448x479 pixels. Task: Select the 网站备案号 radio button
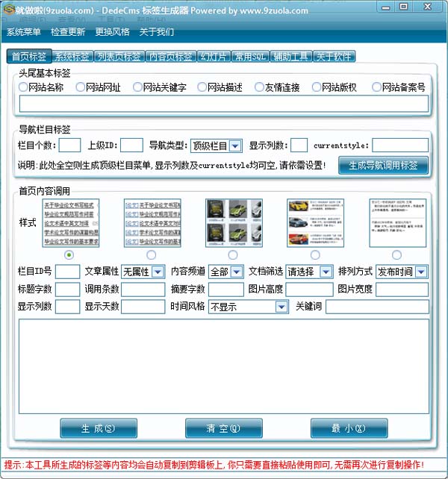(x=376, y=87)
